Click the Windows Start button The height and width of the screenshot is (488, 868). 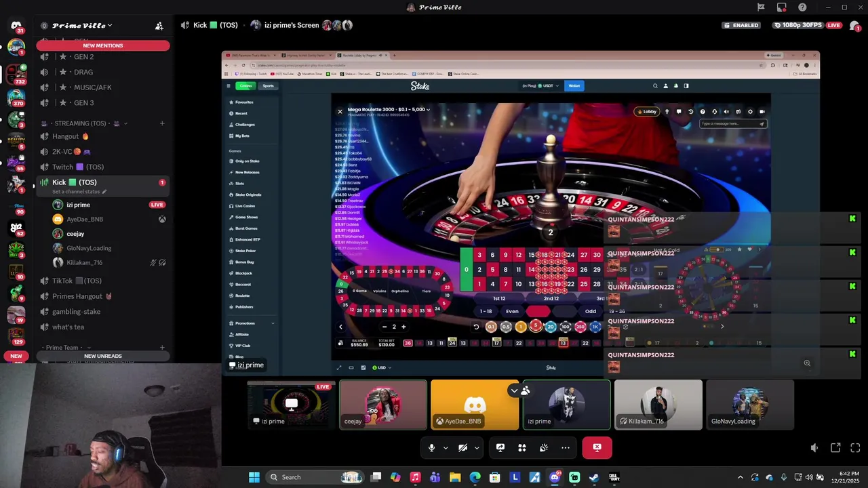click(x=254, y=477)
